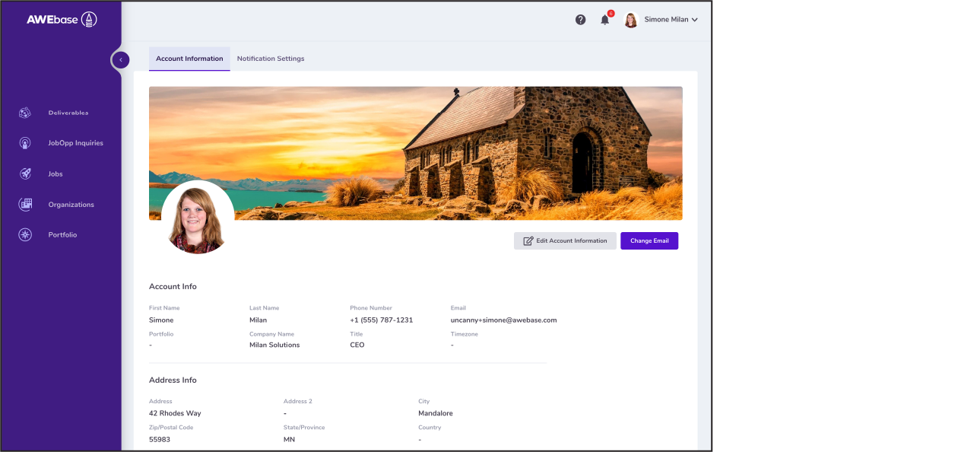Open the notifications bell icon

605,20
